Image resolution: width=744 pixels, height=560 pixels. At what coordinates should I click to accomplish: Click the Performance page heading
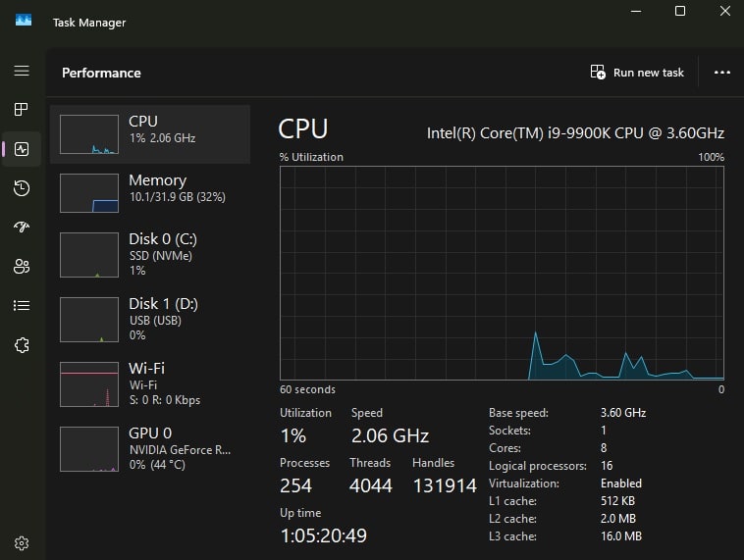point(101,73)
